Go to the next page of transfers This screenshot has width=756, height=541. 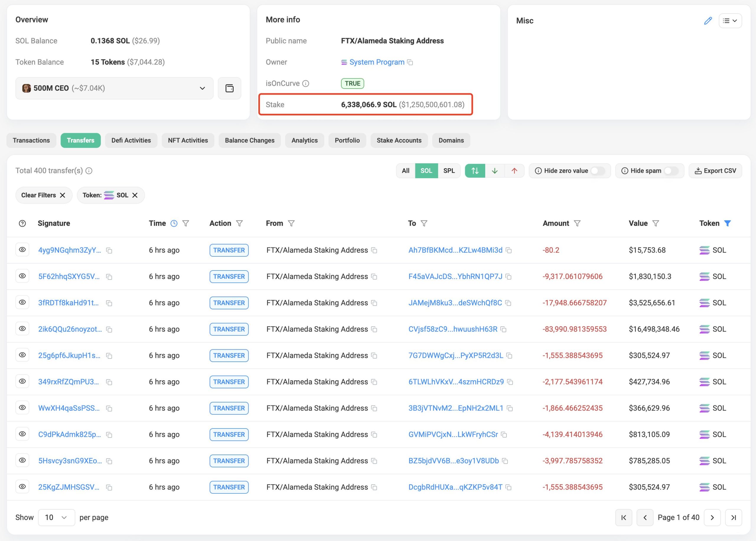[712, 517]
